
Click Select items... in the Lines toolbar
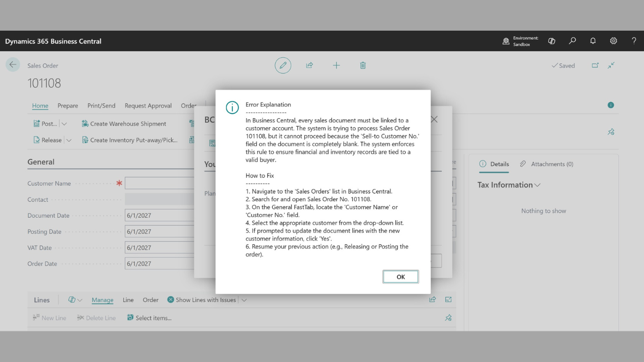pyautogui.click(x=149, y=318)
